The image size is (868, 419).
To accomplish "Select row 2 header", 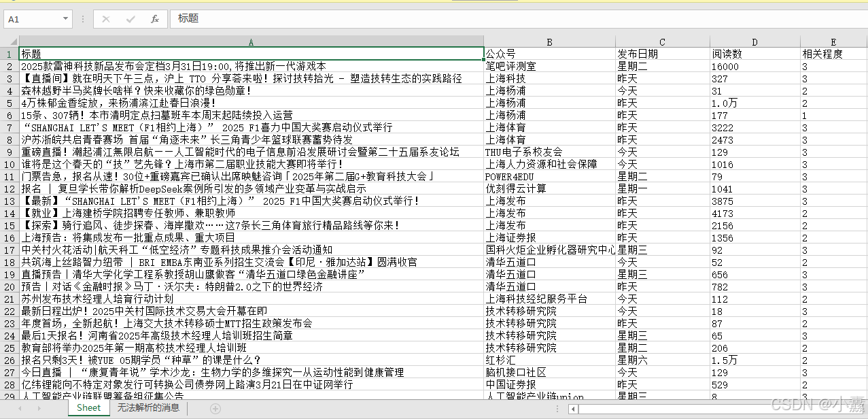I will point(10,67).
